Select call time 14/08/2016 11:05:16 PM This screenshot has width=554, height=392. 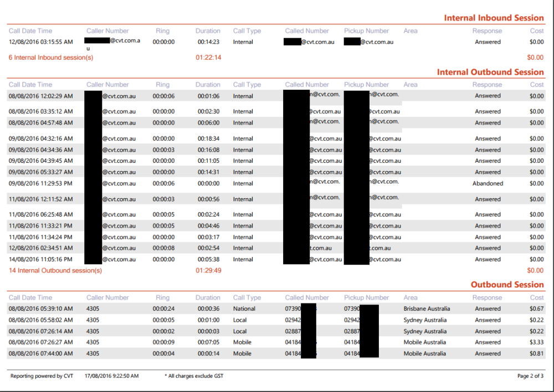click(x=40, y=260)
